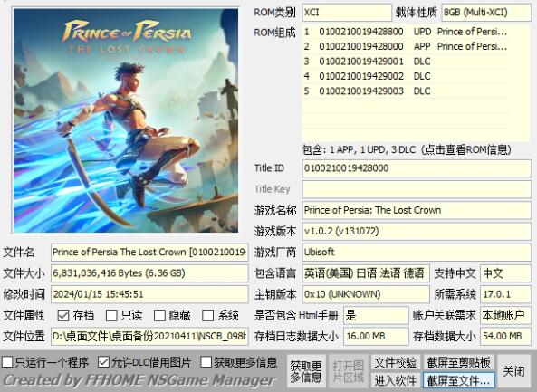Screen dimensions: 537x392
Task: Click the 打开图片区域 button
Action: [x=348, y=371]
